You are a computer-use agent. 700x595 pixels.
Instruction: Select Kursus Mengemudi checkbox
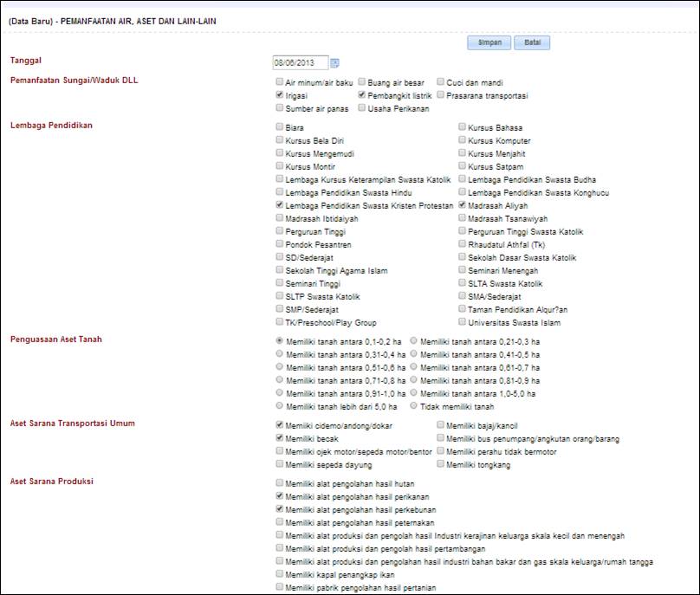click(280, 152)
